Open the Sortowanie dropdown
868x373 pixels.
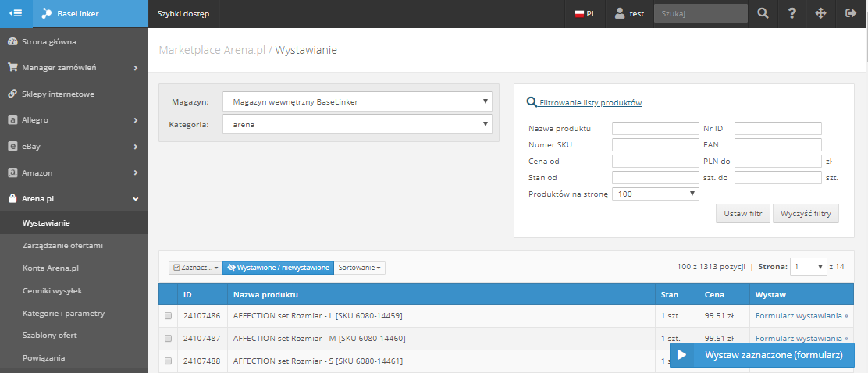point(360,268)
